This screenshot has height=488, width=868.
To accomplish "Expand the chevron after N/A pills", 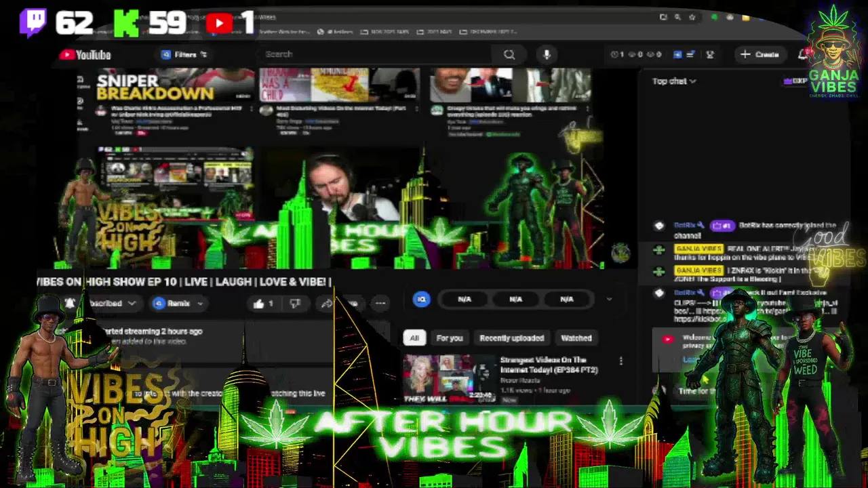I will click(x=609, y=299).
